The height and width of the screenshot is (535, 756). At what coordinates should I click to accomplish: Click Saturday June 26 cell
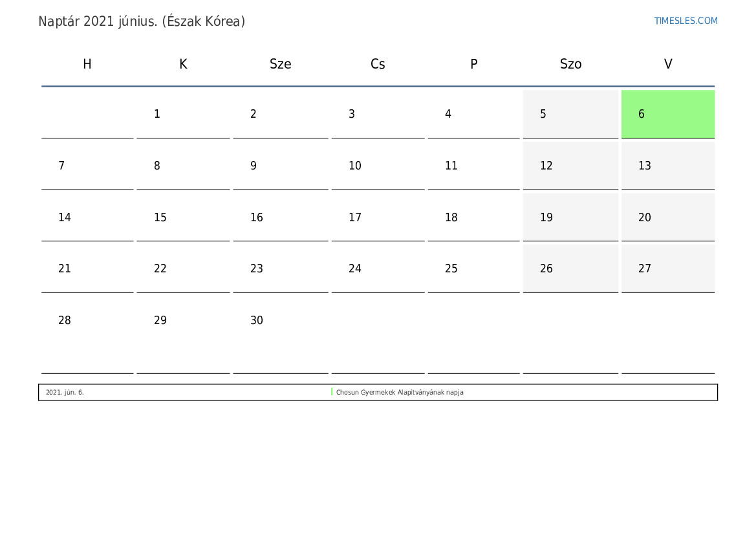point(570,268)
